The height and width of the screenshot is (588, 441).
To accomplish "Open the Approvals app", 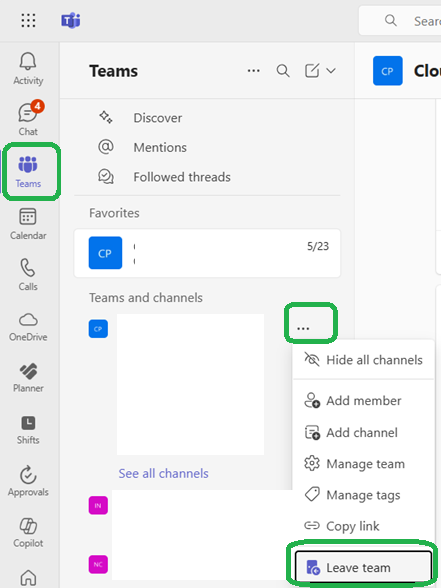I will coord(28,481).
